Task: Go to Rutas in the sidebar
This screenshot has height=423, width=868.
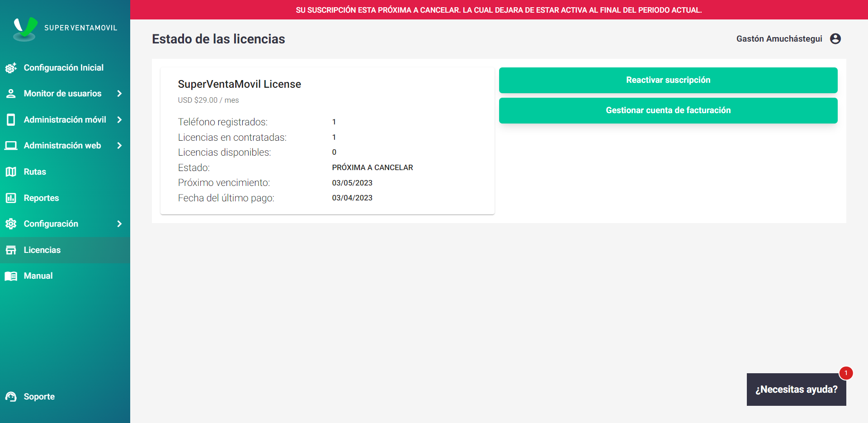Action: point(65,172)
